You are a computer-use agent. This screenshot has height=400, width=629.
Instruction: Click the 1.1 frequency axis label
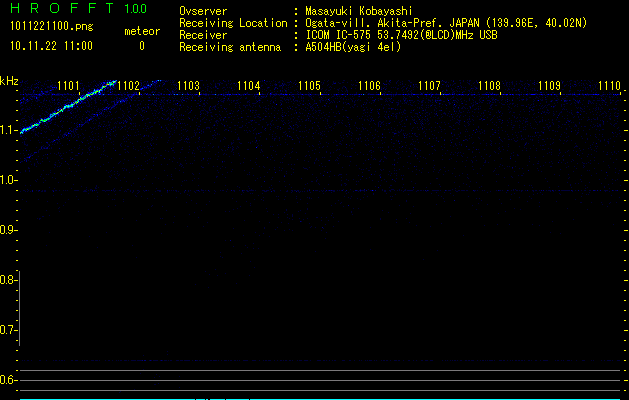point(7,130)
